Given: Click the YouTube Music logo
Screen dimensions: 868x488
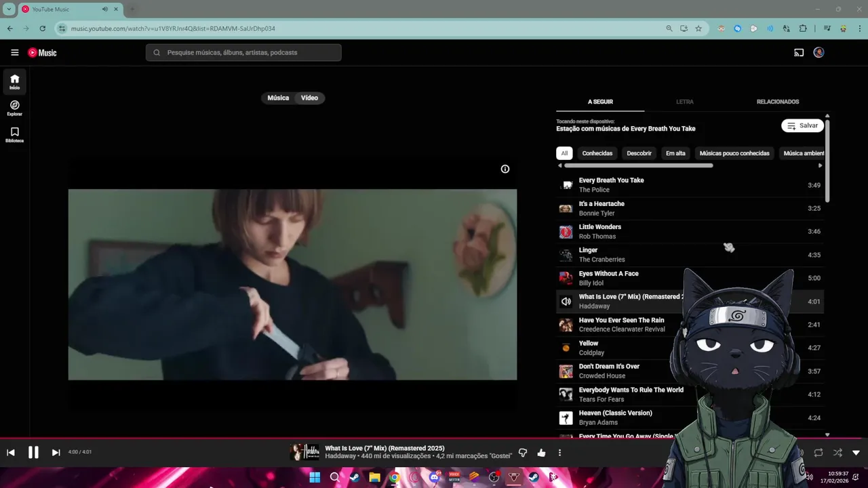Looking at the screenshot, I should 42,52.
